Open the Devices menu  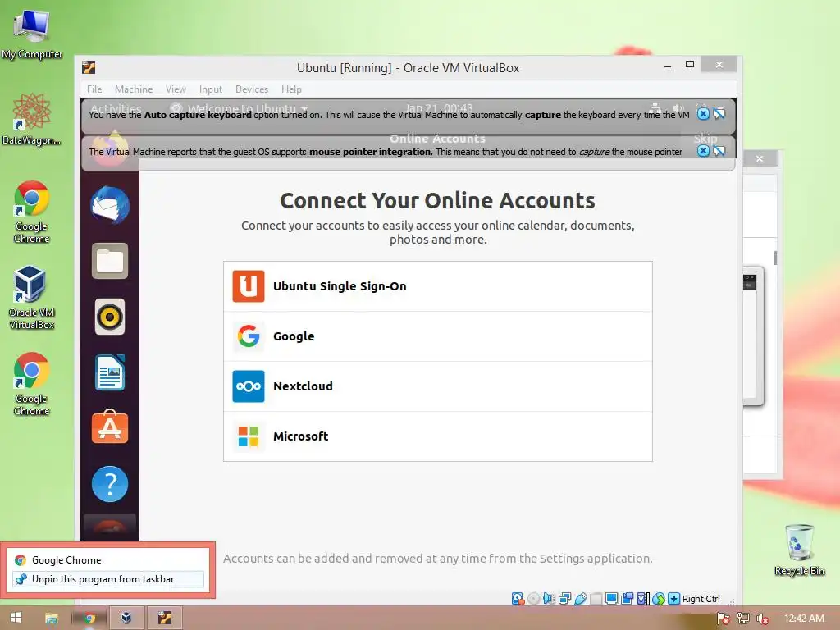pos(252,89)
